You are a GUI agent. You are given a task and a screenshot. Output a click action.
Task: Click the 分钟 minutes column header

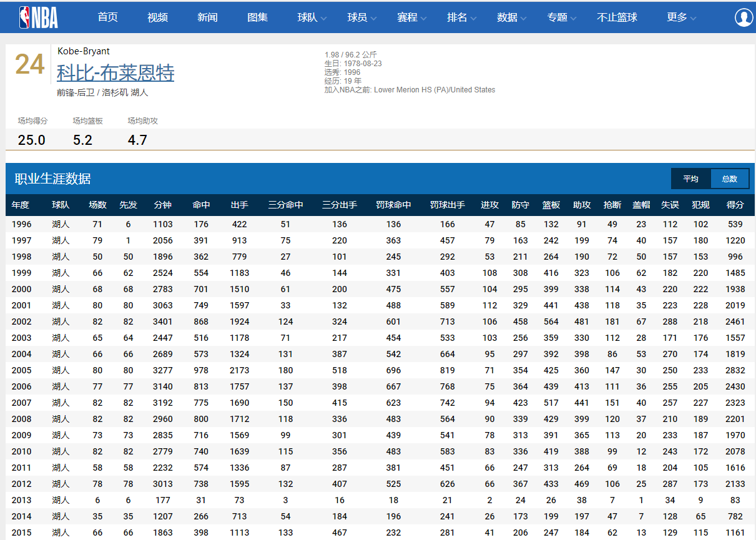click(x=163, y=205)
